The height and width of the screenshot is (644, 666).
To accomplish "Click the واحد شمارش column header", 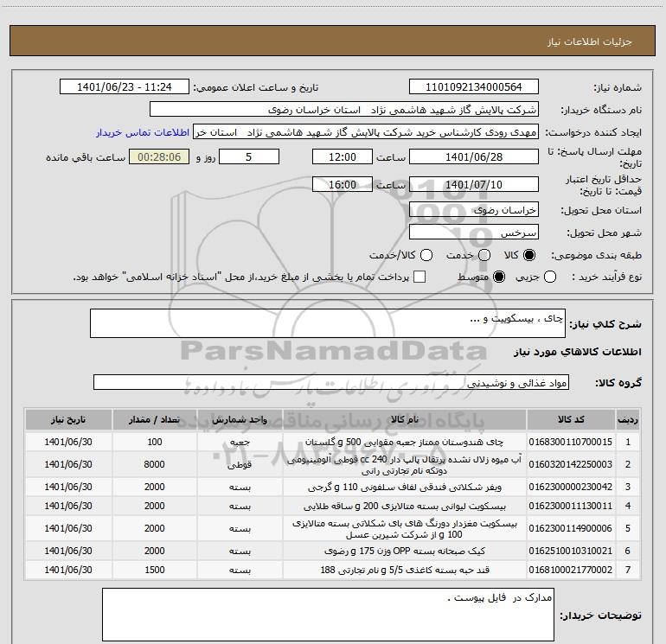I will pos(240,420).
